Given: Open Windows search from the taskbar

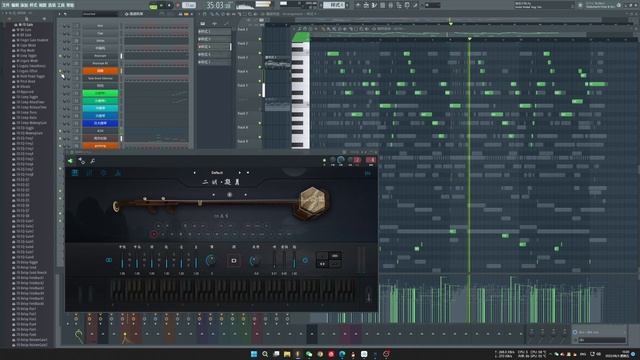Looking at the screenshot, I should [265, 354].
